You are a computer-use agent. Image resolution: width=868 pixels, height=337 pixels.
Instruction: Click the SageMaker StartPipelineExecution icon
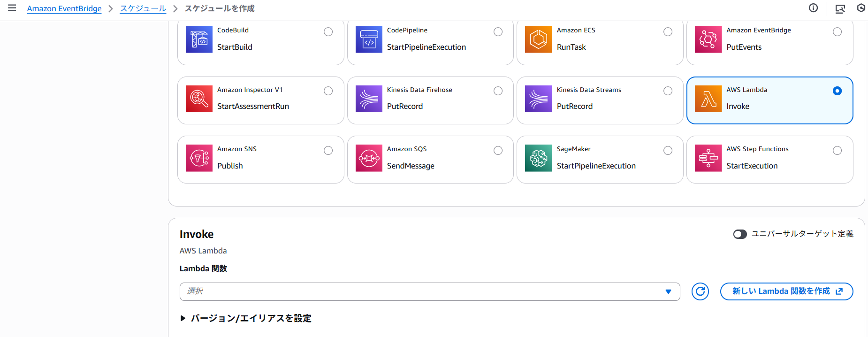(x=538, y=158)
